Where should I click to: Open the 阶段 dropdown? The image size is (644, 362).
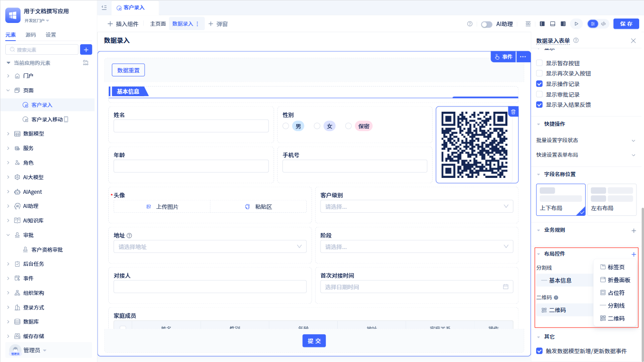click(x=417, y=247)
